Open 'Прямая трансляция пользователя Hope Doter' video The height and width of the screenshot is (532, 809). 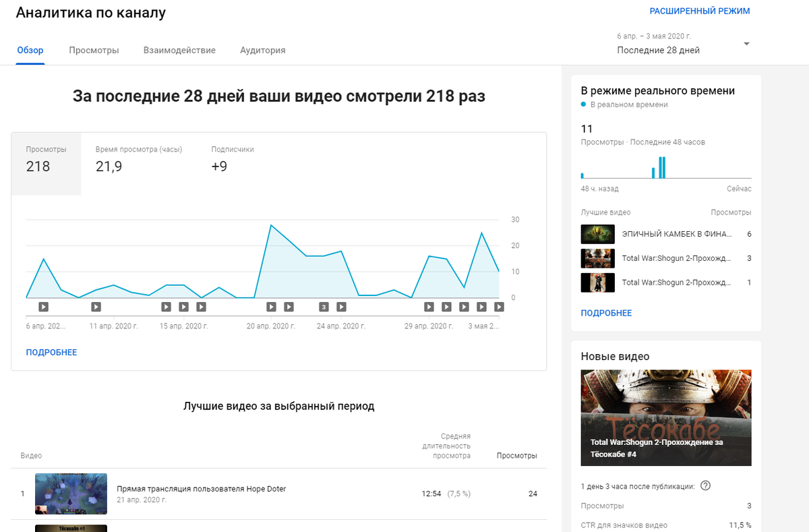coord(202,489)
